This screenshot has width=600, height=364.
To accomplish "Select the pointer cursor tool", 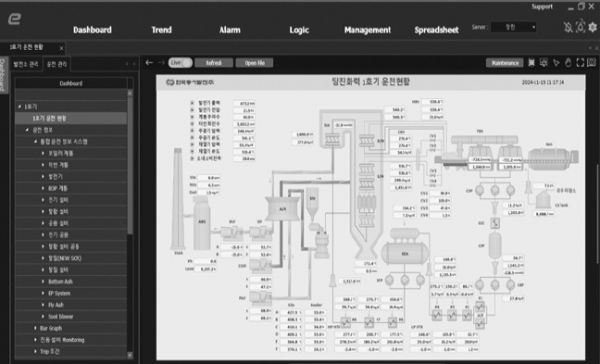I will pyautogui.click(x=556, y=63).
